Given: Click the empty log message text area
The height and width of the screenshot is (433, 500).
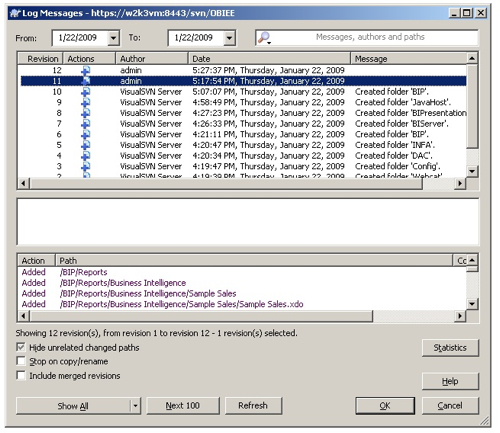Looking at the screenshot, I should pyautogui.click(x=248, y=222).
